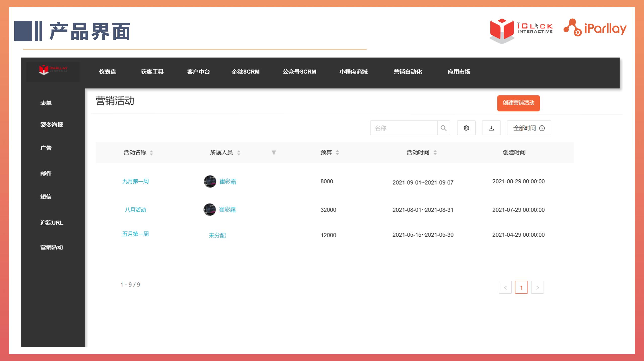Click the previous page arrow in pagination

point(505,287)
